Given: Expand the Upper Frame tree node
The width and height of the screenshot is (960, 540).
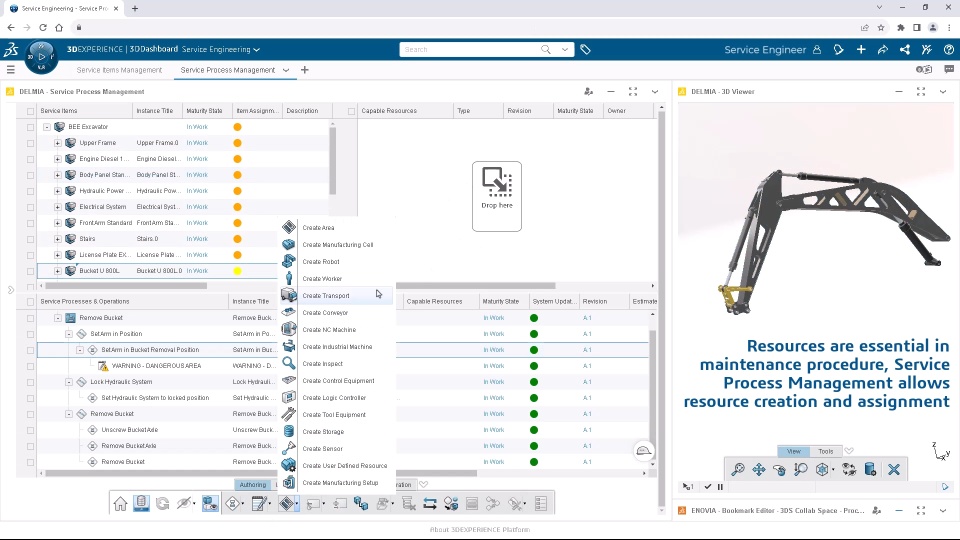Looking at the screenshot, I should [x=58, y=143].
